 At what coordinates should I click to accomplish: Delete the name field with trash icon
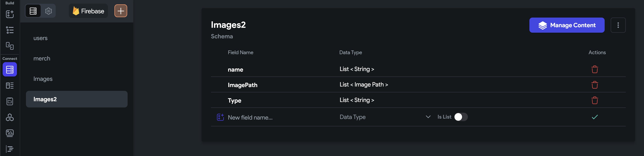coord(595,69)
